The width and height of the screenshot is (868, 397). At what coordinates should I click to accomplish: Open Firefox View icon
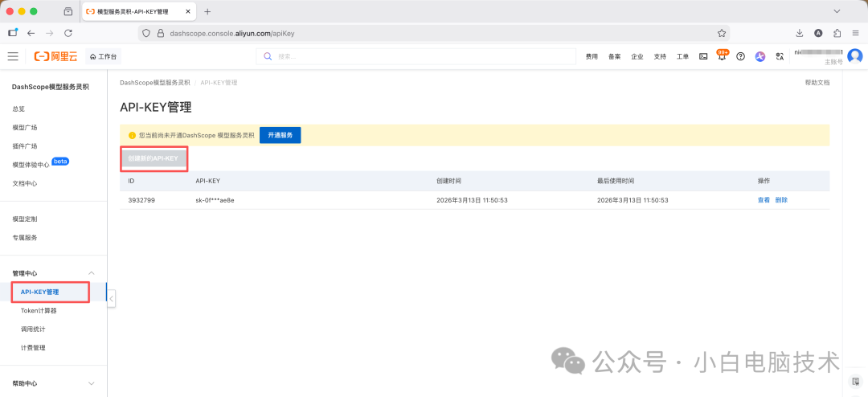point(12,33)
